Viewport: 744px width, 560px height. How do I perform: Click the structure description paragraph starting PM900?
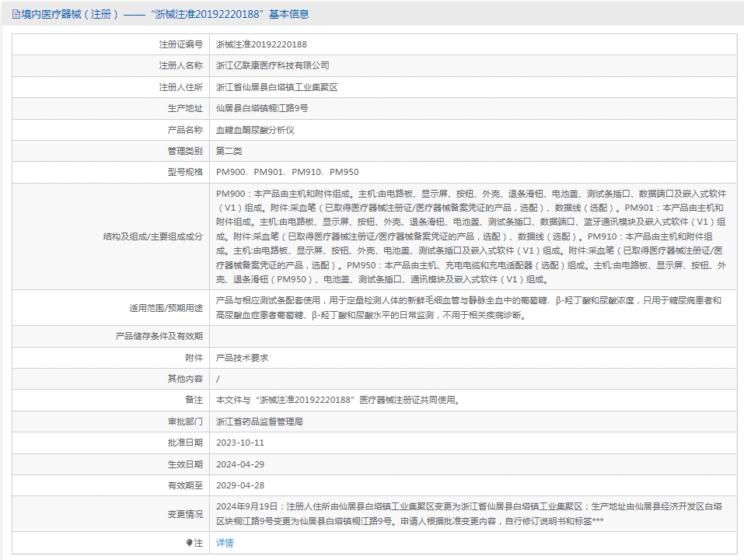(x=470, y=236)
